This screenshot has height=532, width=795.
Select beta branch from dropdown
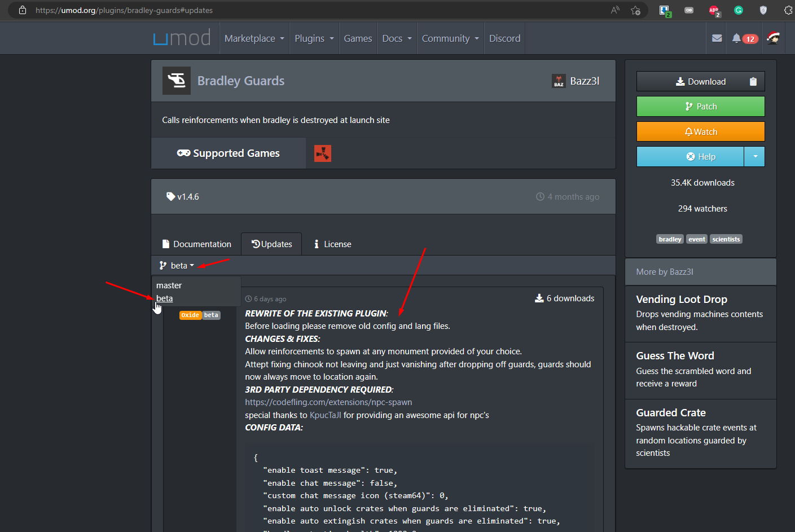[x=165, y=298]
